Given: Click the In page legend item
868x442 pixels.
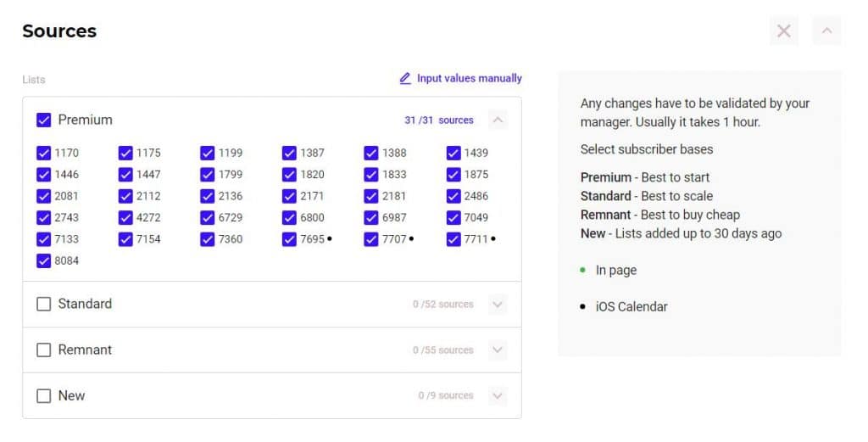Looking at the screenshot, I should 615,270.
